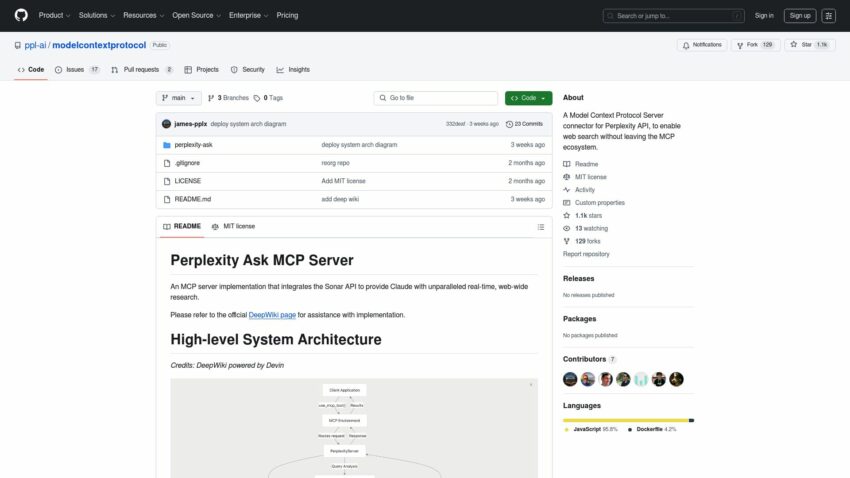Focus the Search or jump to field
The height and width of the screenshot is (478, 850).
(673, 16)
